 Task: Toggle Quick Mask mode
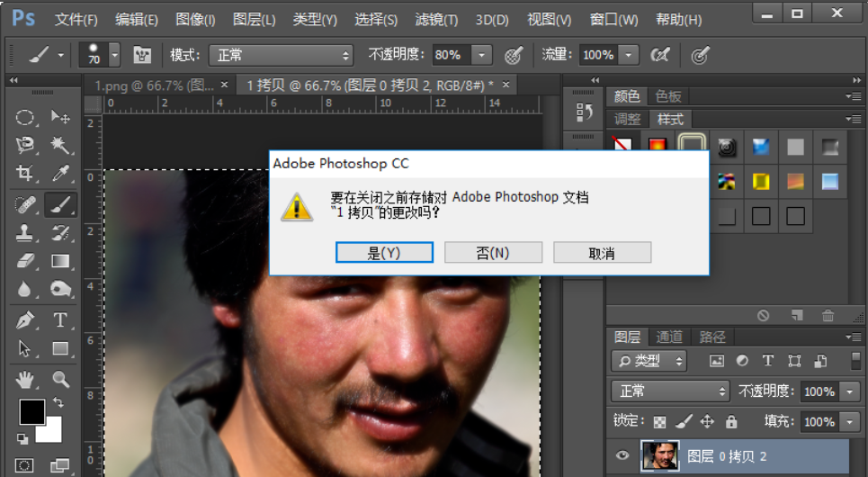click(x=23, y=465)
